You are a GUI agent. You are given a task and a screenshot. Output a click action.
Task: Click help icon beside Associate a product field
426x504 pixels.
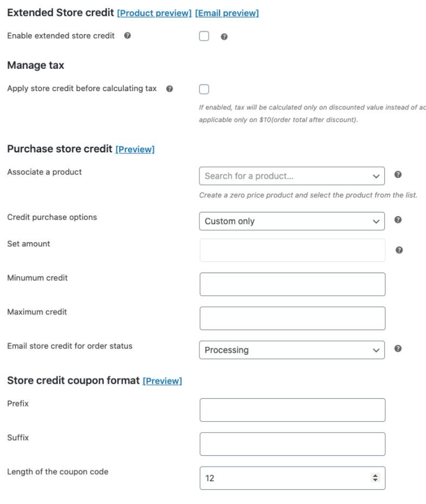click(398, 175)
